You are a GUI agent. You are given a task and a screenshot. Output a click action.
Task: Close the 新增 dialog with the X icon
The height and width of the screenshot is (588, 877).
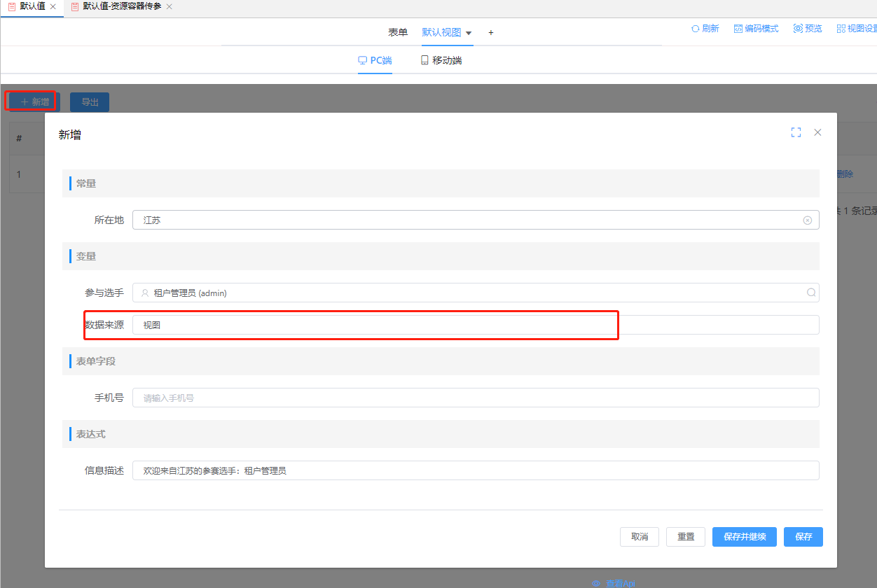coord(817,132)
